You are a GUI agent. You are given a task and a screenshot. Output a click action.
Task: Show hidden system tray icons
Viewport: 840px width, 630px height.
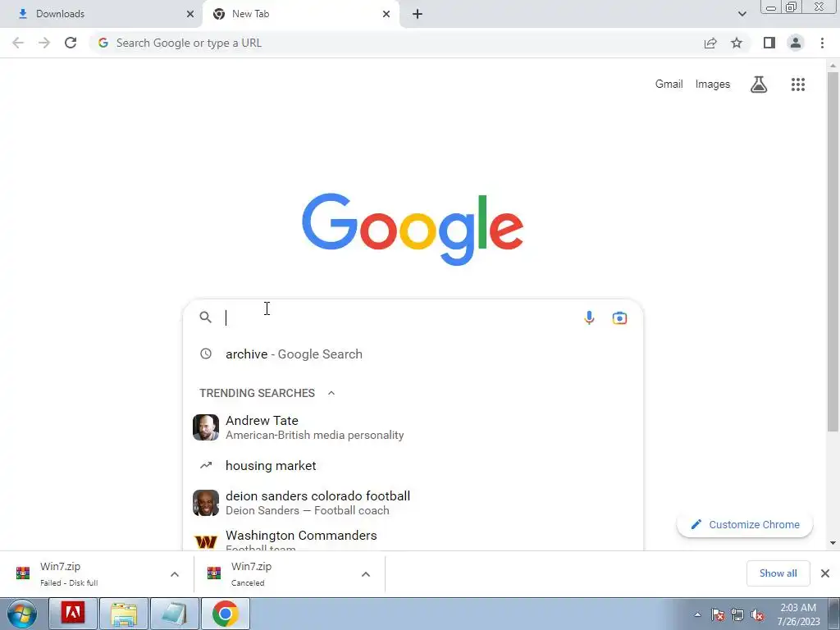pos(697,614)
